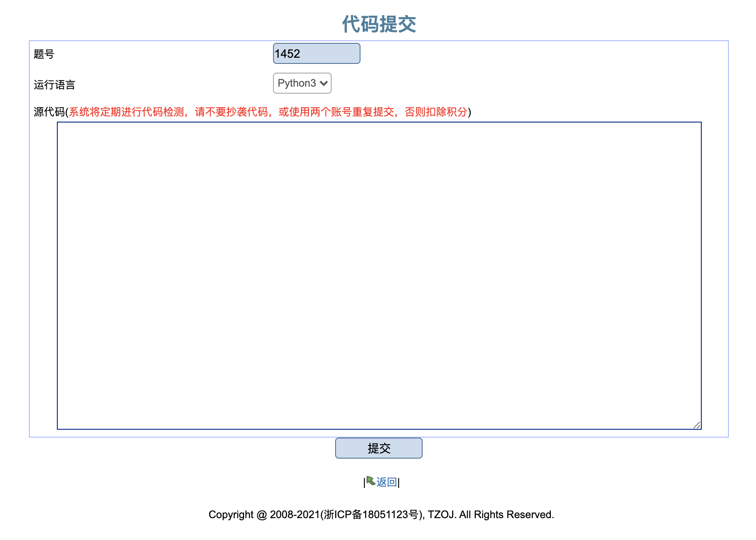The image size is (756, 540).
Task: Click the 运行语言 label text
Action: click(x=53, y=84)
